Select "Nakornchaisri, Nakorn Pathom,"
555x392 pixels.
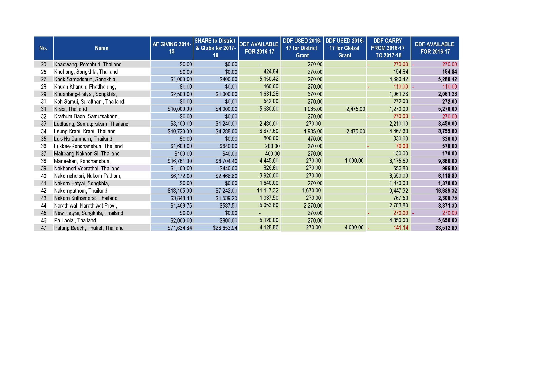[x=88, y=176]
